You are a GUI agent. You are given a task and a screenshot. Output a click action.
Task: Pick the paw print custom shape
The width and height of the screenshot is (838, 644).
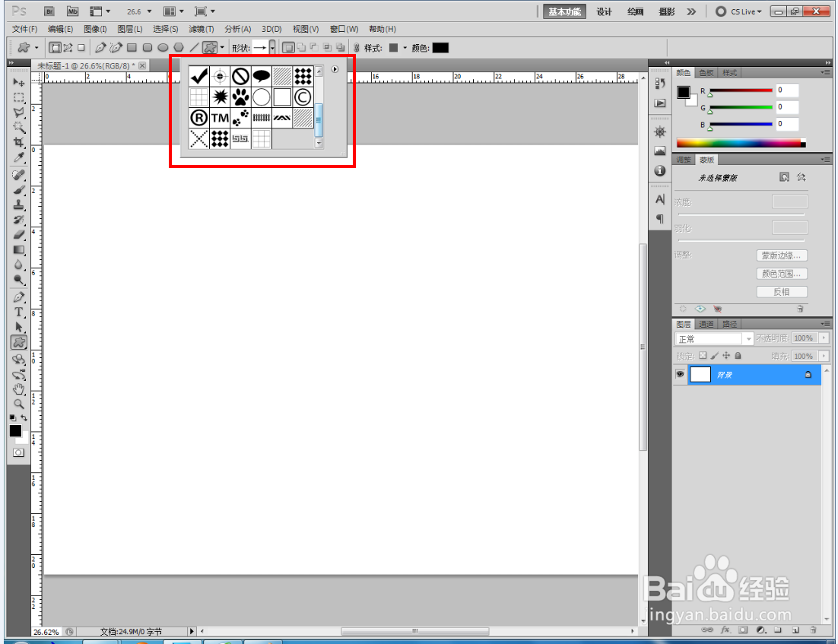240,97
